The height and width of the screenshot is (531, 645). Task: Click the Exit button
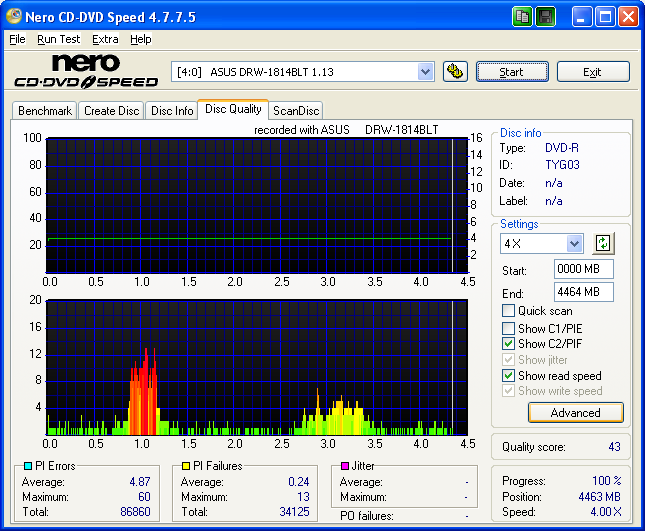pos(593,72)
